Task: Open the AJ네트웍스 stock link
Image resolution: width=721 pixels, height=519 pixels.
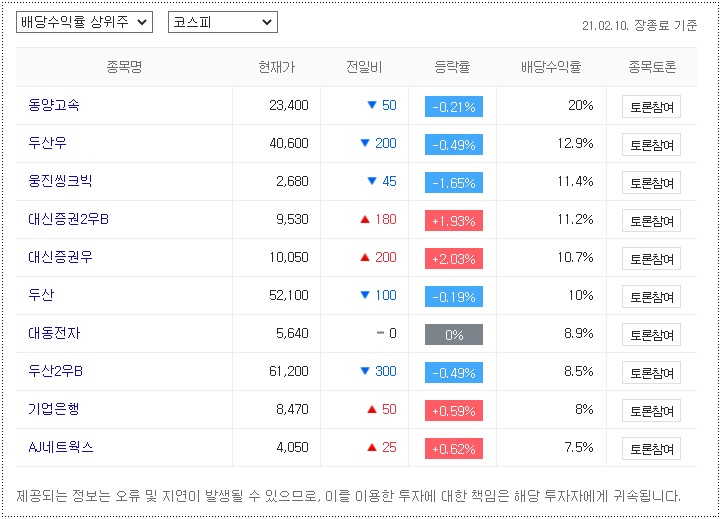Action: point(61,447)
